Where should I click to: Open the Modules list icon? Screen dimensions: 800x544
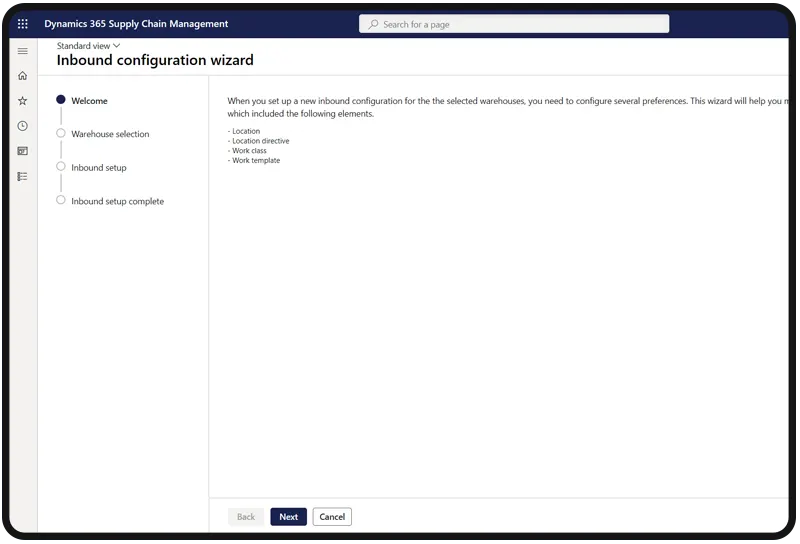[x=23, y=176]
